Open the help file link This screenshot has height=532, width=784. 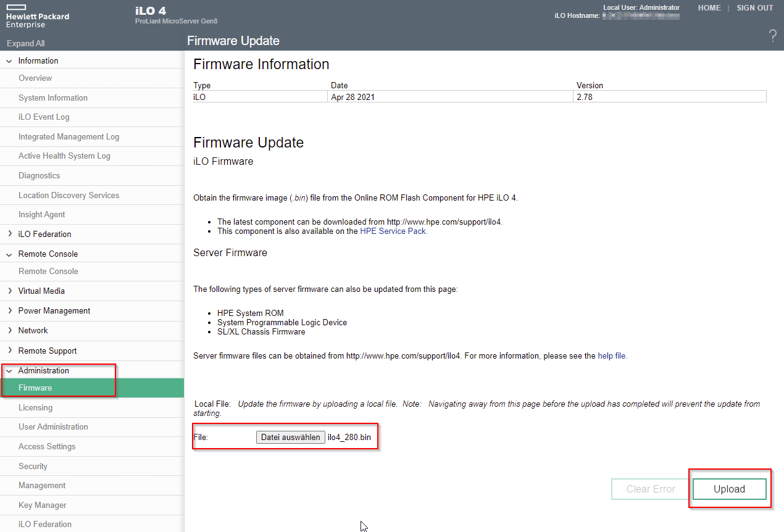[611, 355]
